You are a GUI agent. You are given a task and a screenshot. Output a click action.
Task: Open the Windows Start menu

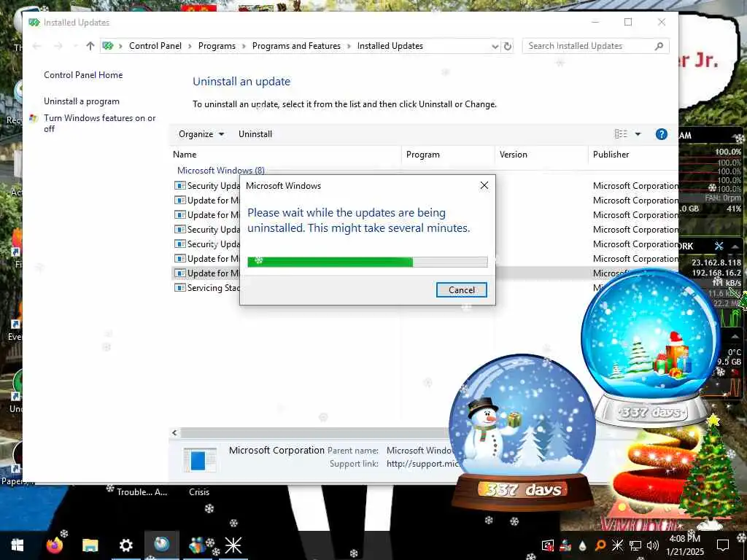coord(18,545)
